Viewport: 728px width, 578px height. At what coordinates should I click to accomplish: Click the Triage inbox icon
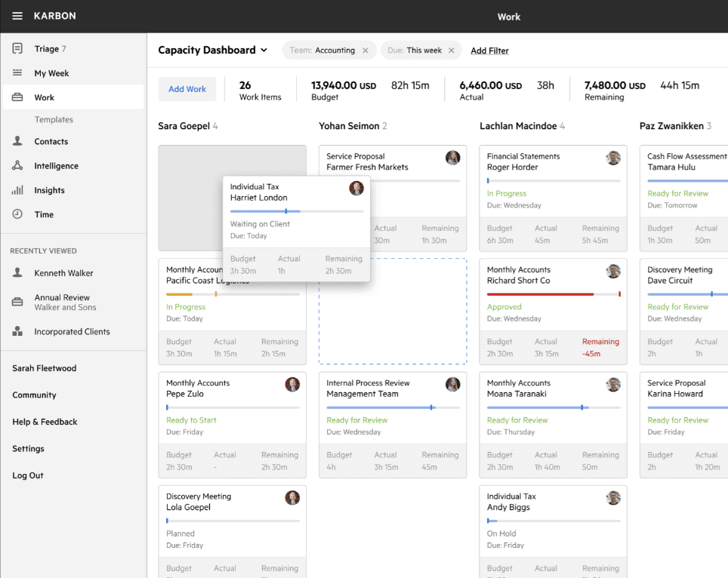(17, 48)
